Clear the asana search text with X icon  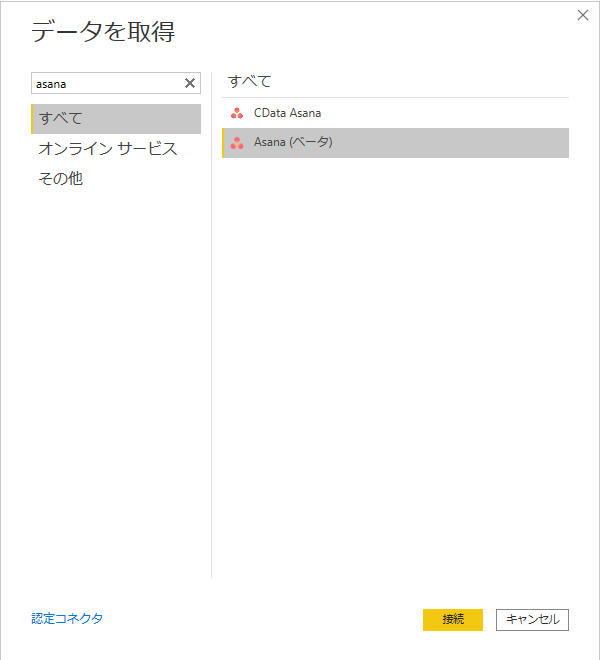pyautogui.click(x=190, y=83)
